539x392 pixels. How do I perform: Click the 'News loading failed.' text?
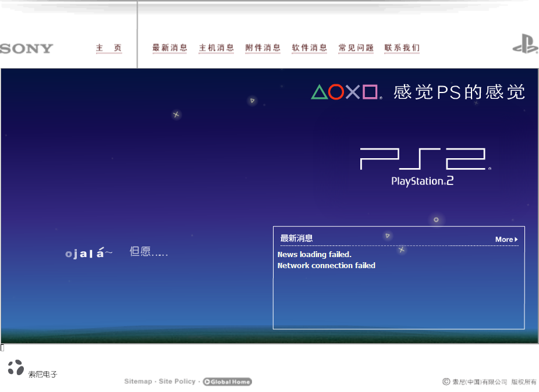[x=314, y=255]
